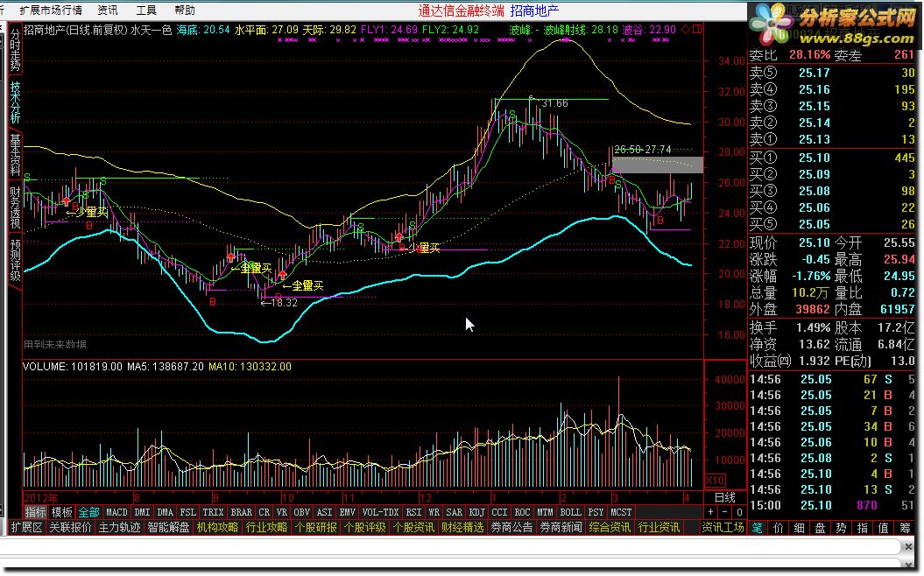This screenshot has width=924, height=576.
Task: Open the 个股研报 tab
Action: click(x=316, y=528)
